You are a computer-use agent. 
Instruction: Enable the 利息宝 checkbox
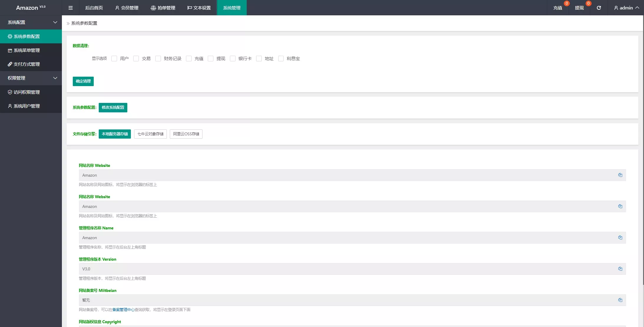coord(281,59)
